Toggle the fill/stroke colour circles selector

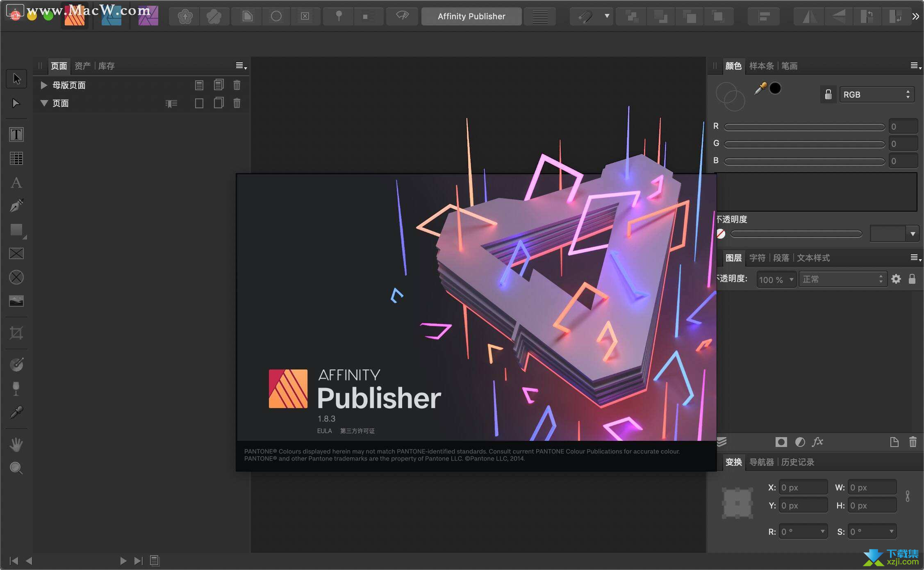[x=730, y=97]
